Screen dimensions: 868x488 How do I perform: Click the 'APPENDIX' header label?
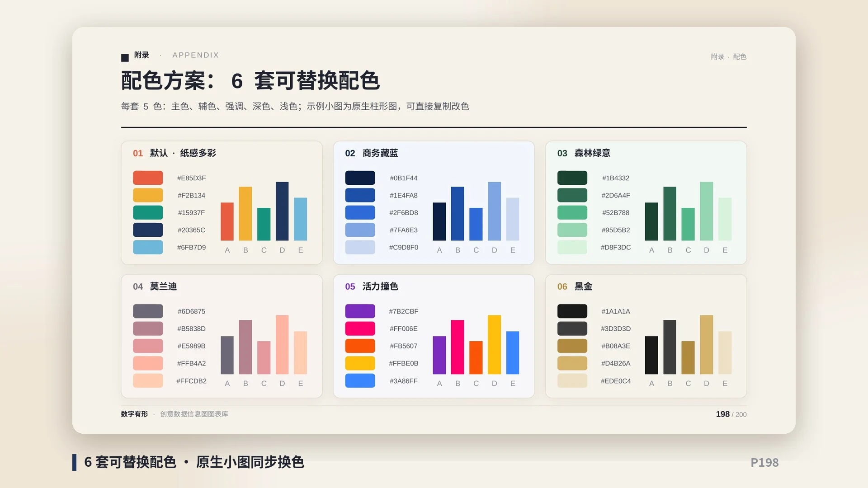point(195,55)
